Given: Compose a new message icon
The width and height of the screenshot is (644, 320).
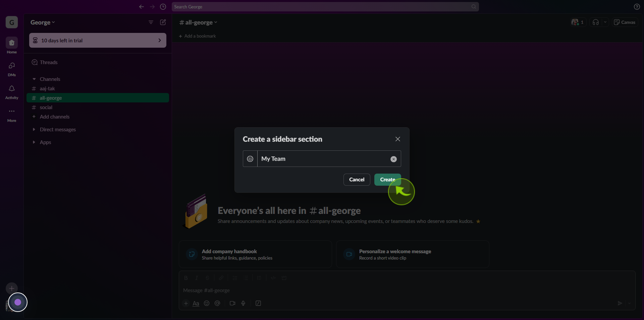Looking at the screenshot, I should [x=163, y=22].
